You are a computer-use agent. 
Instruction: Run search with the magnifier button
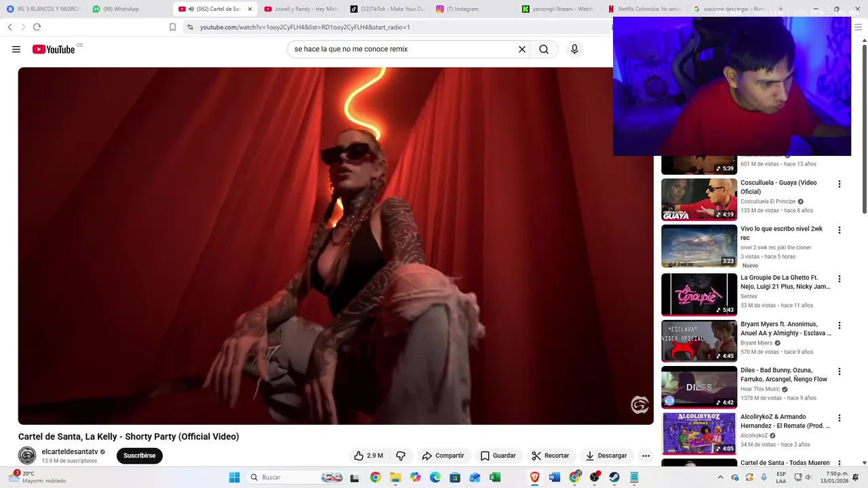coord(544,49)
